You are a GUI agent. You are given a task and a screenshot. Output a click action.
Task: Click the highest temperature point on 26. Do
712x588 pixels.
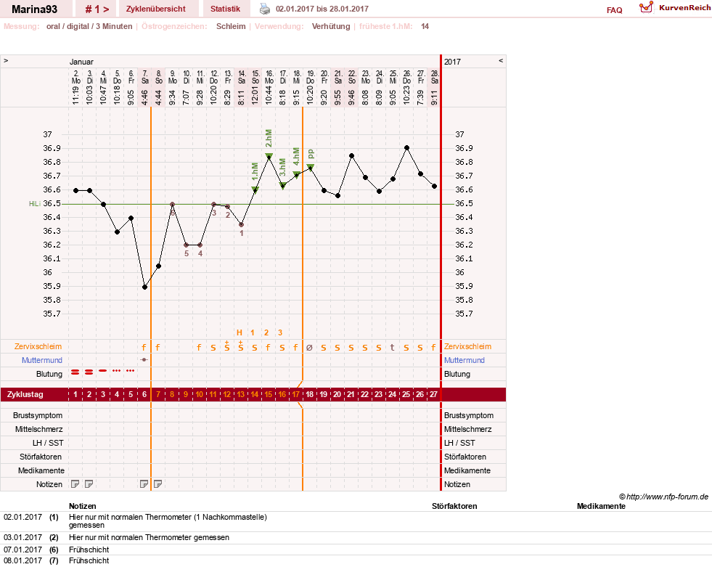[407, 148]
